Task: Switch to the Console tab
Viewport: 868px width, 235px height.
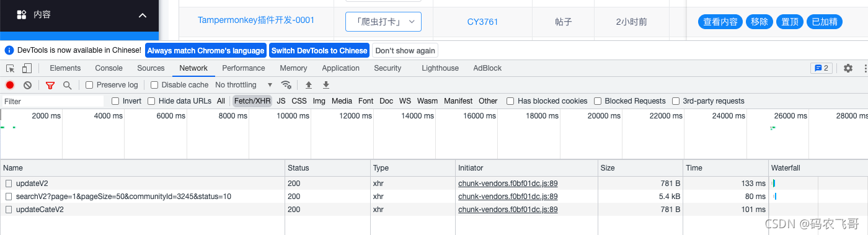Action: (108, 68)
